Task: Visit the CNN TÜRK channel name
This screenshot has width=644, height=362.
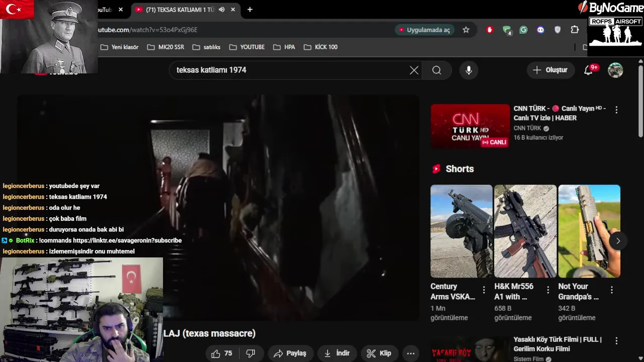Action: [x=527, y=128]
